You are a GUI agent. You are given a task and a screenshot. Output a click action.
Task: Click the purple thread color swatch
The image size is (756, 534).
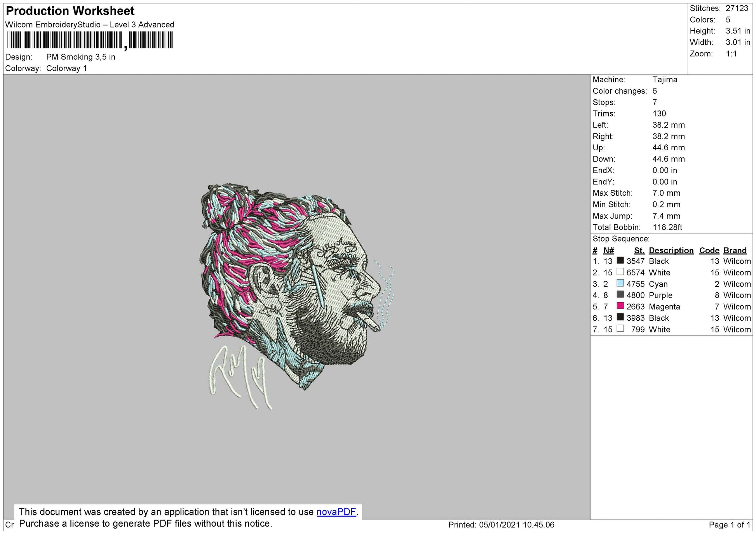620,294
